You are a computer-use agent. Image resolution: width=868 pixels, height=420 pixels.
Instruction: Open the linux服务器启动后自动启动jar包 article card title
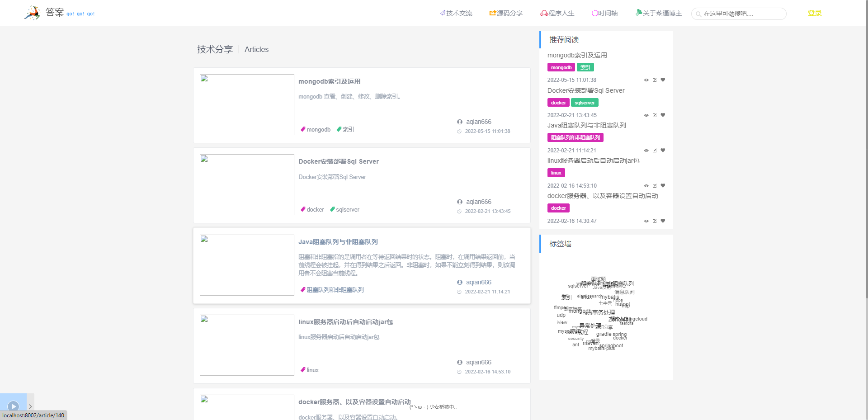[x=345, y=322]
